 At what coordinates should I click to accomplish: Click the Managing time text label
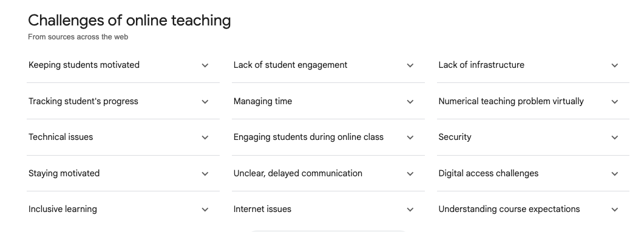click(262, 101)
